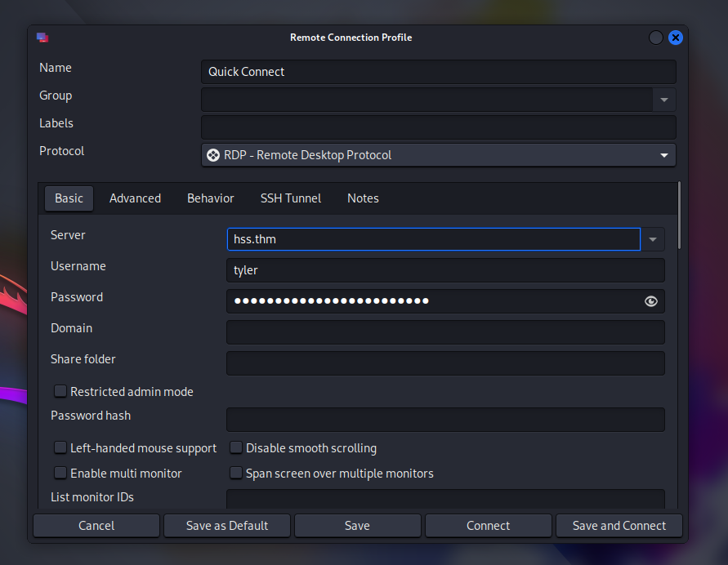Screen dimensions: 728x565
Task: Open the Protocol dropdown list
Action: click(x=663, y=155)
